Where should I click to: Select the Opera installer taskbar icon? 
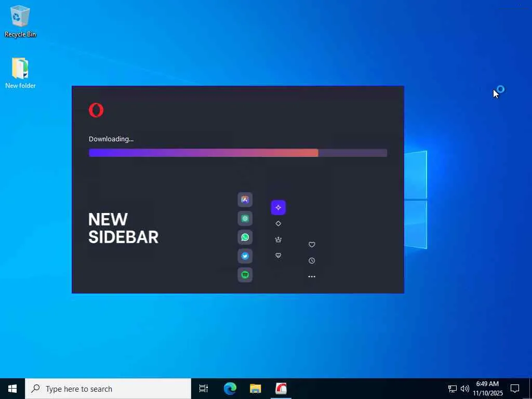(281, 389)
